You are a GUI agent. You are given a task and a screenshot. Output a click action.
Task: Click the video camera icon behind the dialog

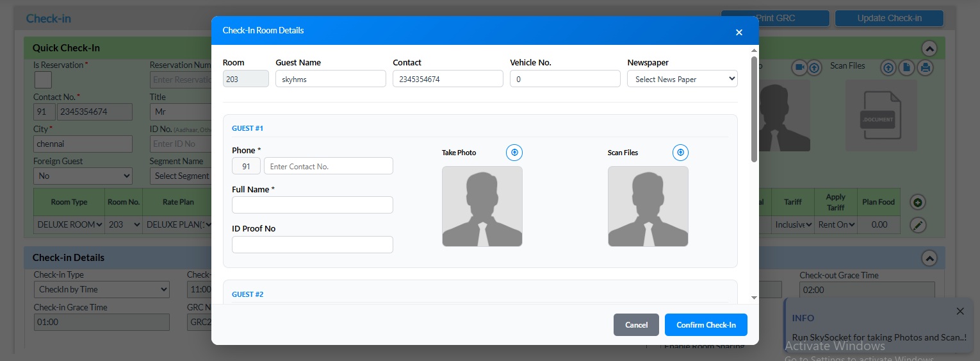(x=799, y=67)
